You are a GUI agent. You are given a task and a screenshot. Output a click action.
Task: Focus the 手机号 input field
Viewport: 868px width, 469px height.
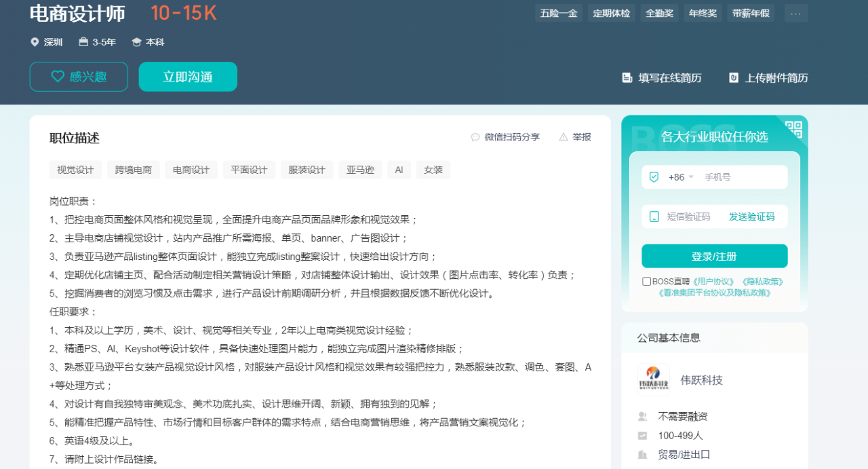point(743,177)
